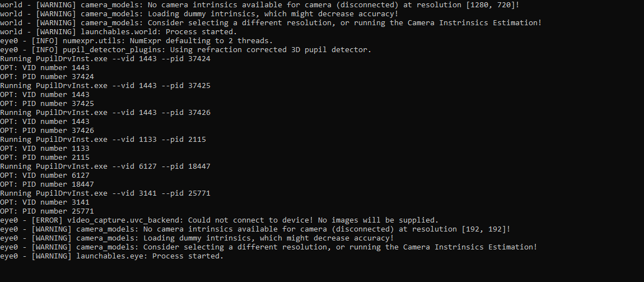Click 'OPT: PID number 37425' line
Viewport: 644px width, 282px height.
[47, 104]
